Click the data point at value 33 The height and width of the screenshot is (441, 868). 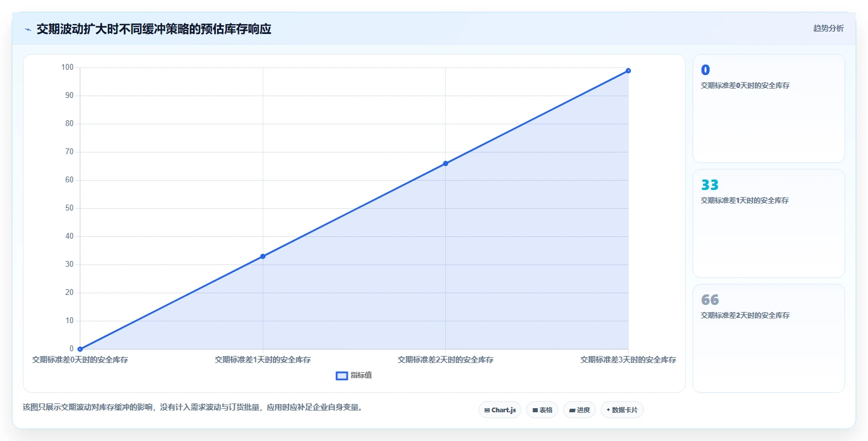[263, 256]
